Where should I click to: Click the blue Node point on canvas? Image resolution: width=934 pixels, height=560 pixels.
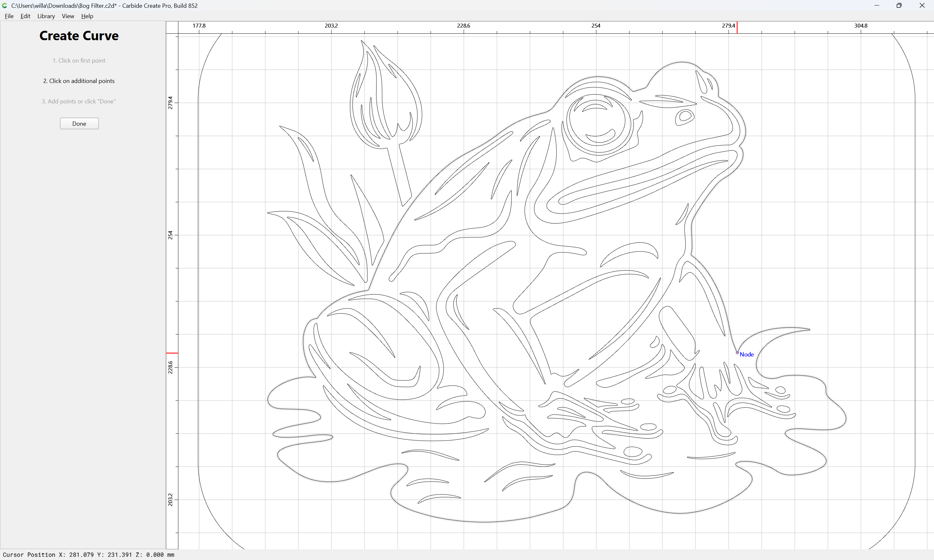(737, 353)
